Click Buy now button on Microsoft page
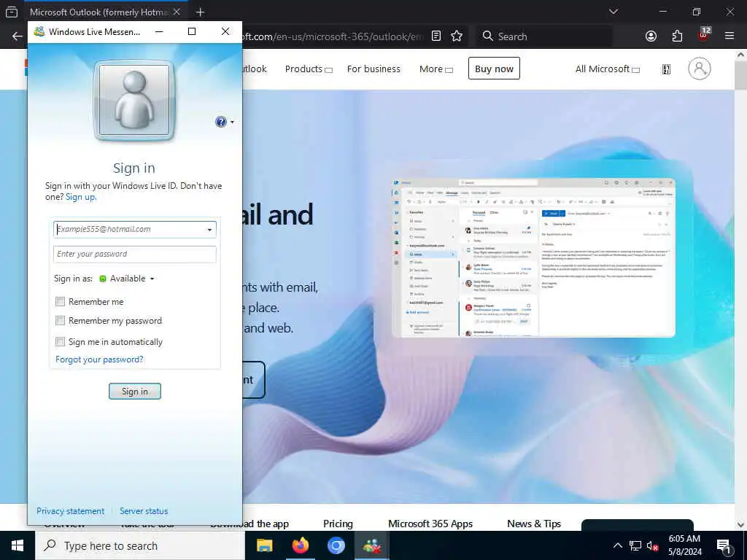The image size is (747, 560). (x=494, y=69)
